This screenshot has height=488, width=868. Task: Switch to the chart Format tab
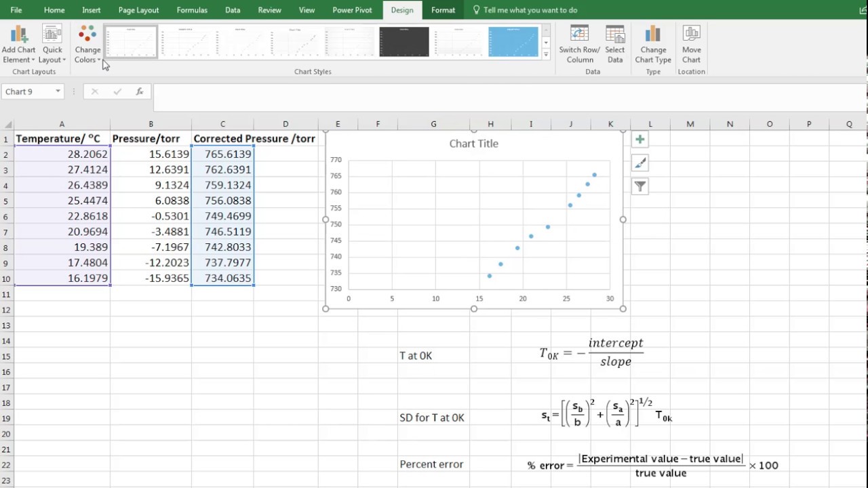443,10
